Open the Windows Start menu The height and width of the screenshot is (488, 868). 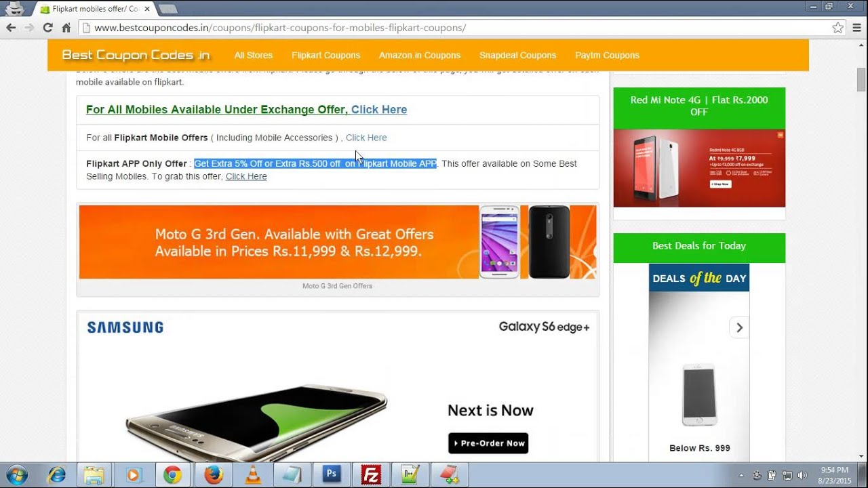click(16, 475)
